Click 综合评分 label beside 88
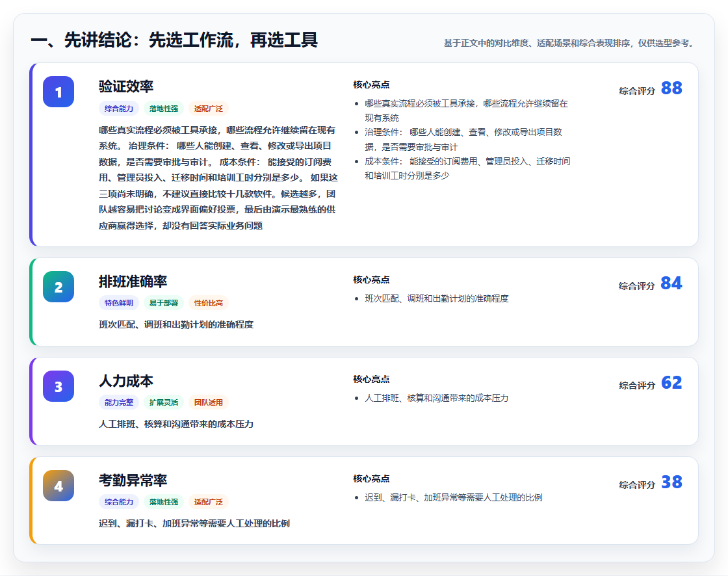Viewport: 728px width, 576px height. [x=637, y=90]
